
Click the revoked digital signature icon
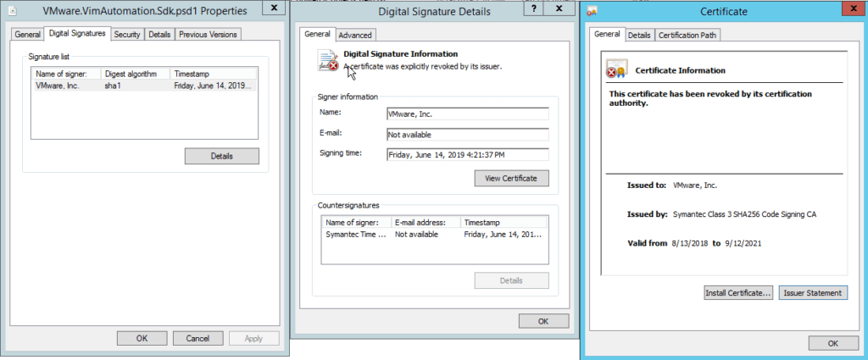[x=328, y=59]
